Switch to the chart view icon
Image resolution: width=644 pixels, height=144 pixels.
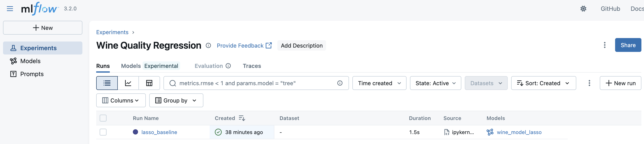tap(128, 83)
